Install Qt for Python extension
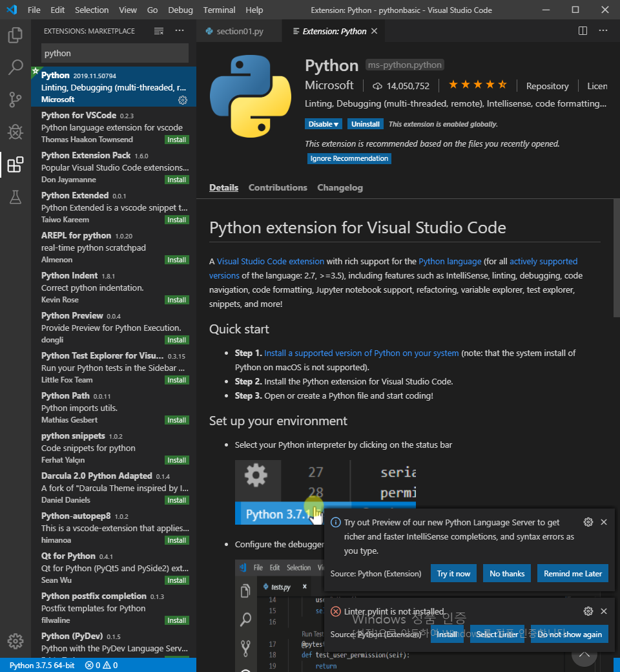Image resolution: width=620 pixels, height=672 pixels. 176,580
